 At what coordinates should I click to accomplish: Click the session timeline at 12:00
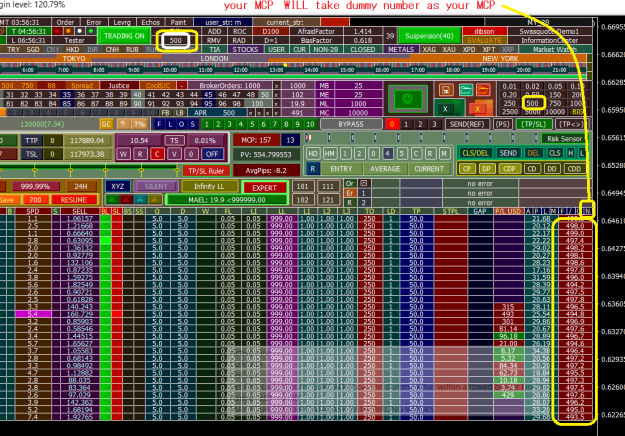[x=240, y=70]
